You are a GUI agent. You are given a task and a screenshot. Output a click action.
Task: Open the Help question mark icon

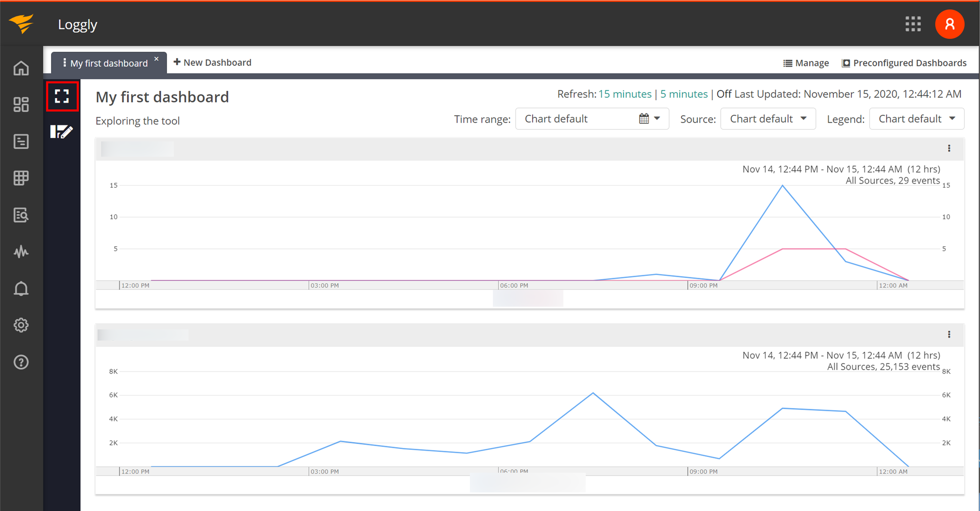(21, 362)
